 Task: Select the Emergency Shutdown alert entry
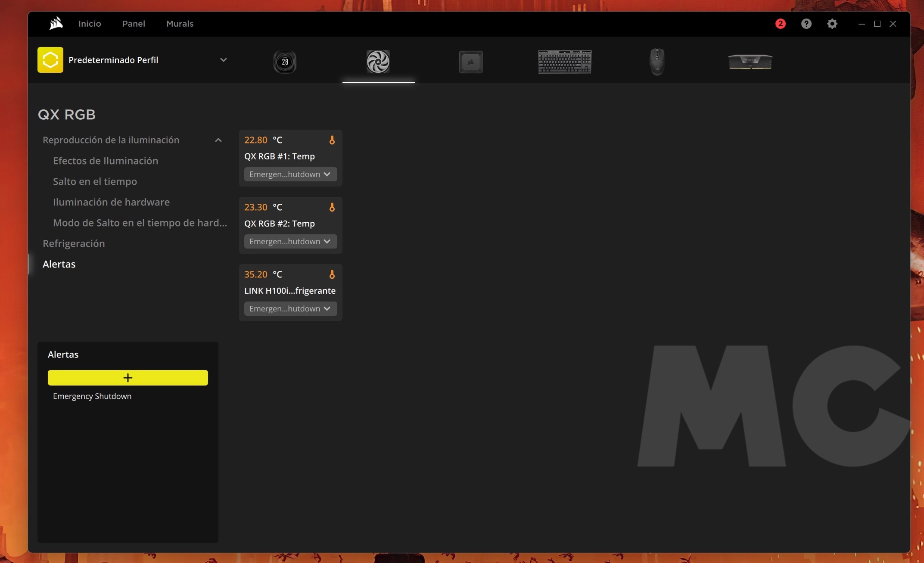pos(92,396)
